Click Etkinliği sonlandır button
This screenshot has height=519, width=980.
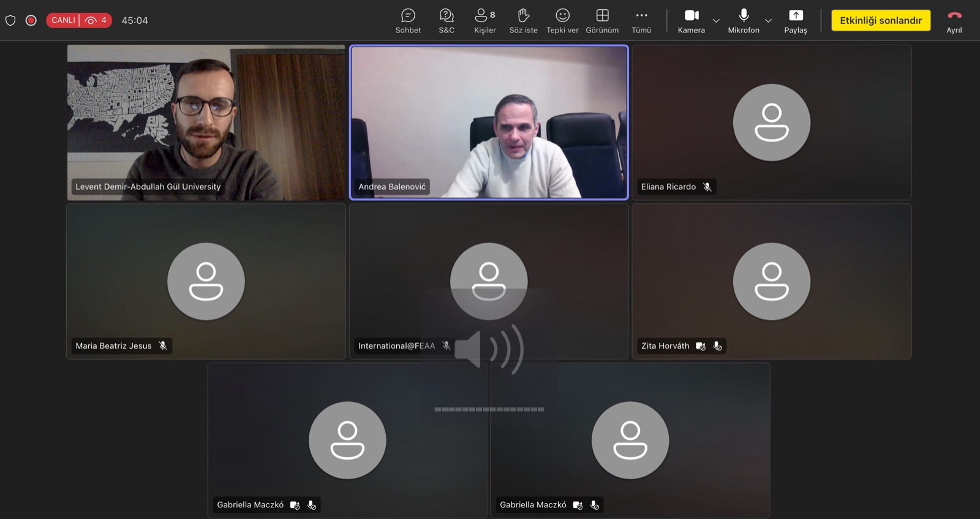[880, 20]
